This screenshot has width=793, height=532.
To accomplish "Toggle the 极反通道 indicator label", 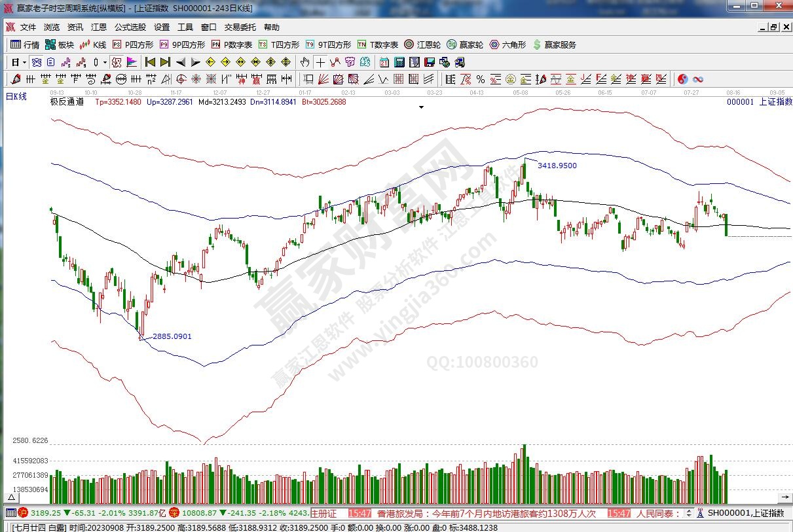I will coord(67,101).
